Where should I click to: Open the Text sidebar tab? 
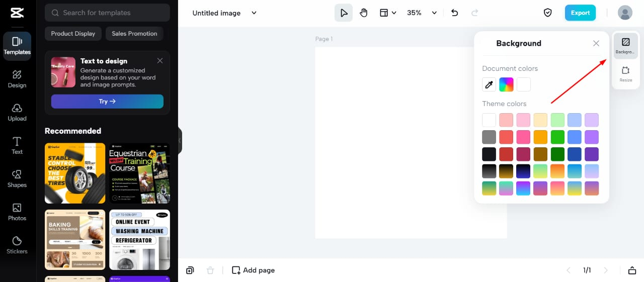tap(17, 145)
